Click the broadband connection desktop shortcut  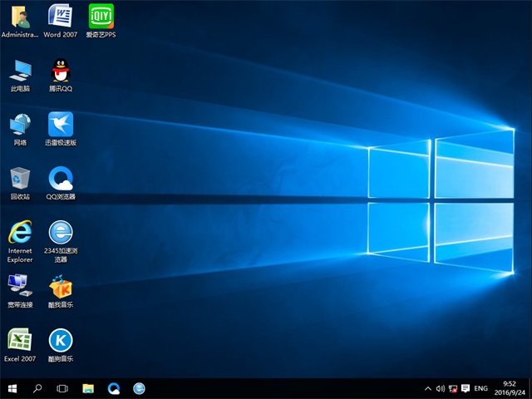pyautogui.click(x=20, y=287)
